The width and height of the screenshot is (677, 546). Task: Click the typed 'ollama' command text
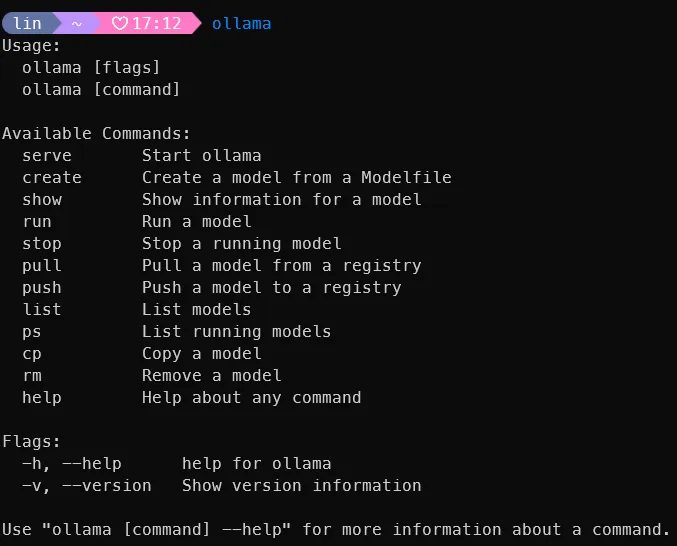(241, 23)
